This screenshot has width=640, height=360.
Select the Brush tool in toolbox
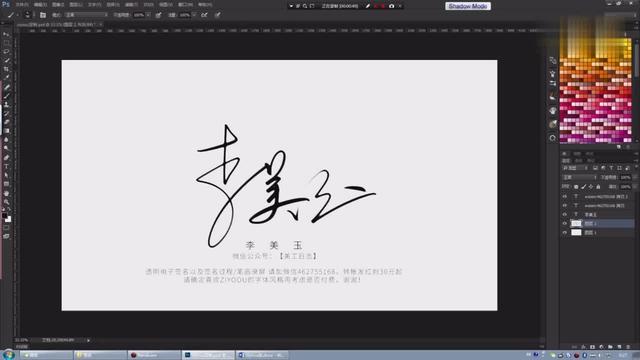(x=6, y=96)
